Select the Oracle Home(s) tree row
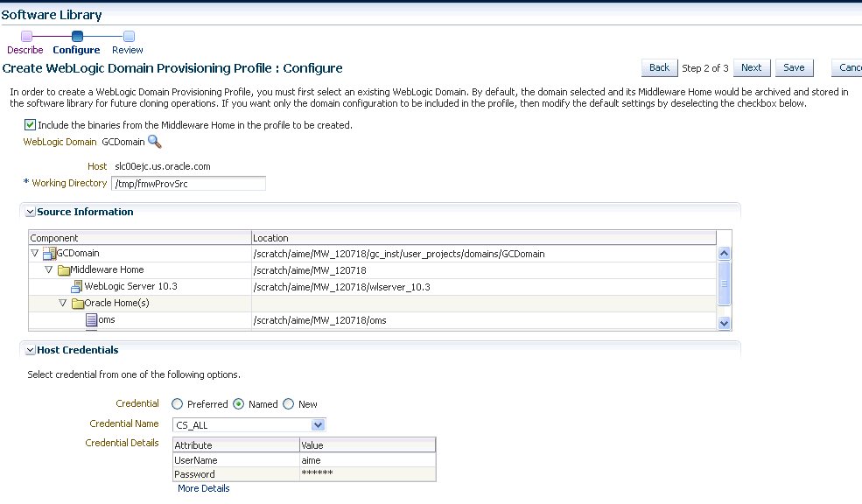Viewport: 862px width, 504px height. point(373,304)
